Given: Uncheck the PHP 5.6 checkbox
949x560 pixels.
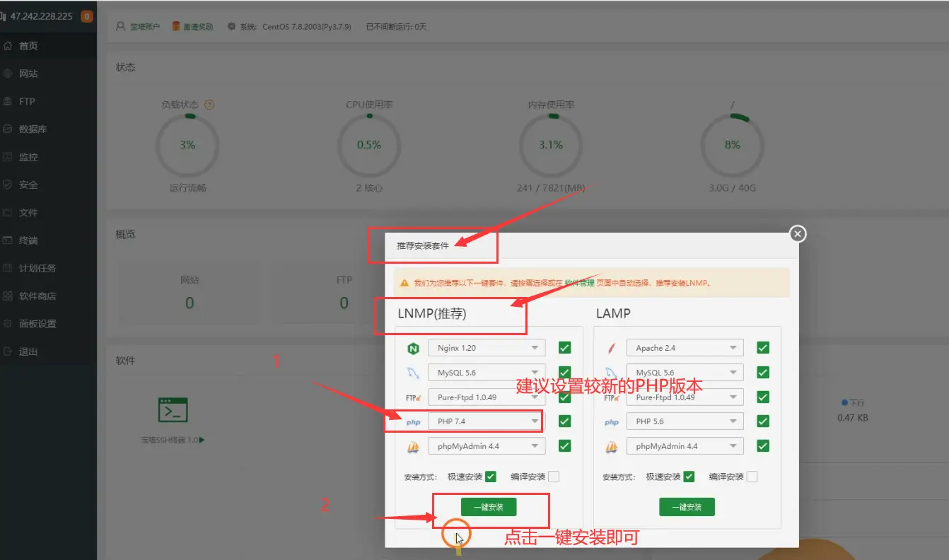Looking at the screenshot, I should 763,421.
